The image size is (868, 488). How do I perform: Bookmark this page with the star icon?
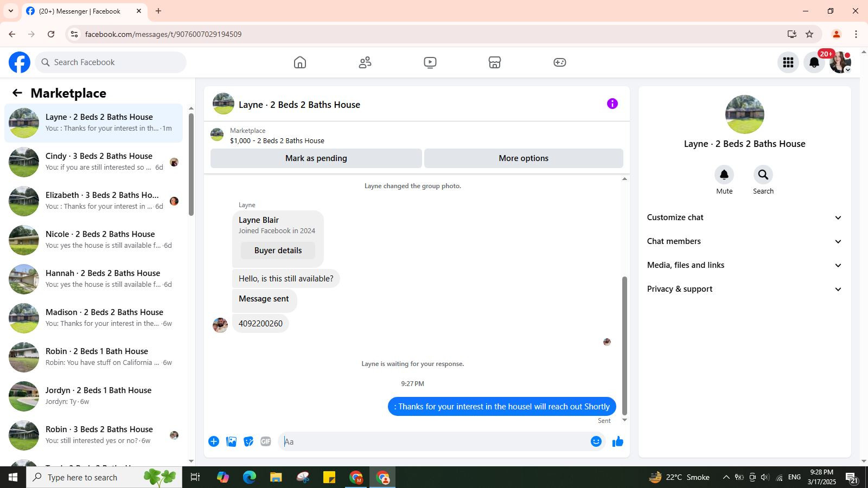[x=809, y=34]
